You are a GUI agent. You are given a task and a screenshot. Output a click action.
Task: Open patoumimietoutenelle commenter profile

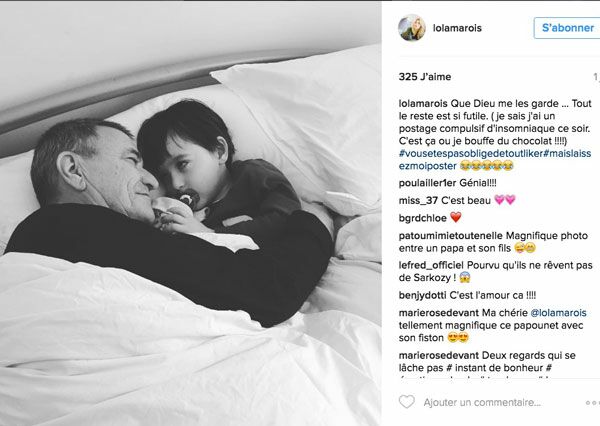(451, 235)
